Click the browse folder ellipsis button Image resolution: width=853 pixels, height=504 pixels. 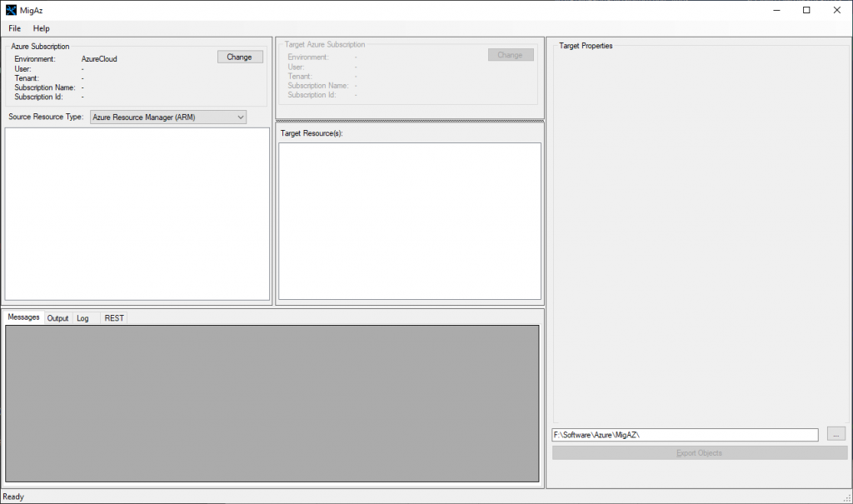click(836, 434)
